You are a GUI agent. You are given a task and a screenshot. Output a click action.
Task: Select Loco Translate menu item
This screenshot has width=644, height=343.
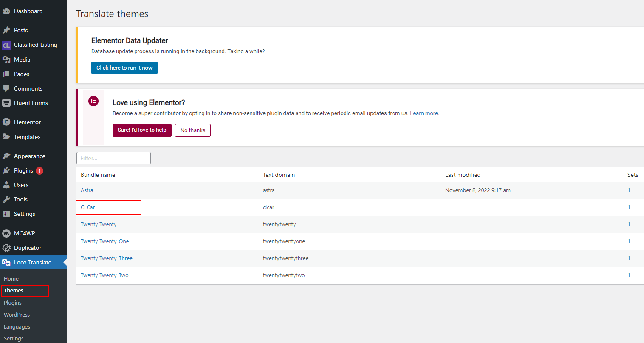[33, 262]
